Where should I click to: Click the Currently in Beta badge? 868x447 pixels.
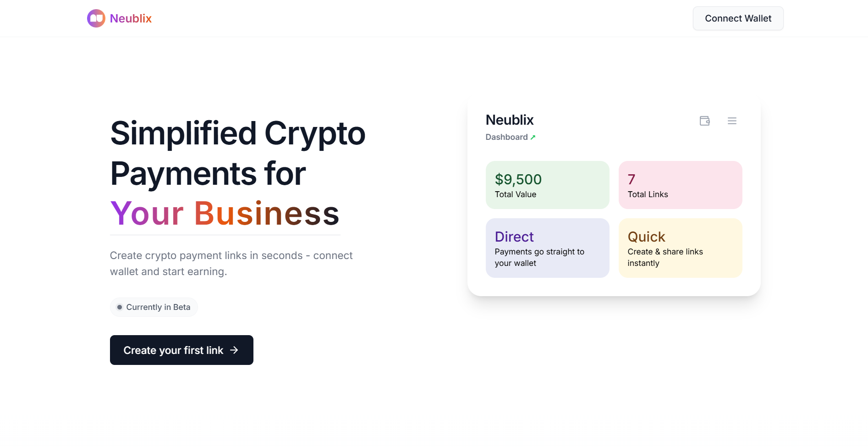(x=154, y=307)
